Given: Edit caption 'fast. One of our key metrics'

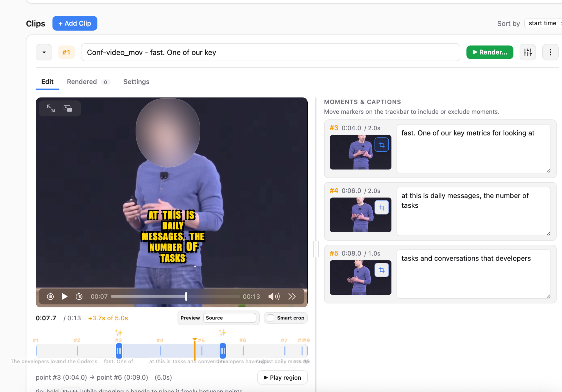Looking at the screenshot, I should click(x=474, y=149).
